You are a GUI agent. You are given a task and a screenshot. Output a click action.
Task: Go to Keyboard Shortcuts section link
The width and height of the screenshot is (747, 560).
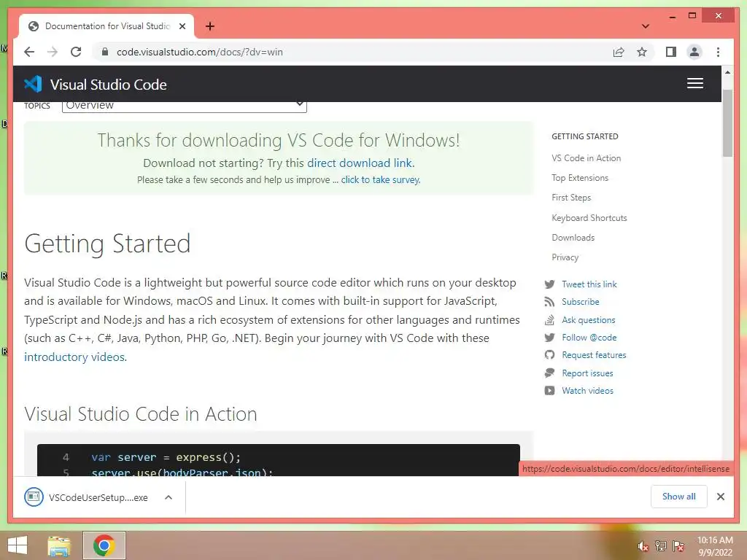point(589,217)
